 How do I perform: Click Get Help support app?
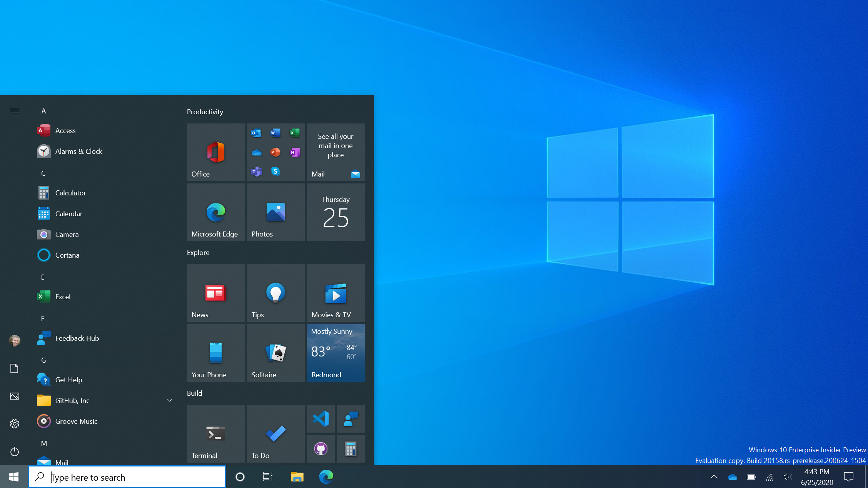point(68,379)
